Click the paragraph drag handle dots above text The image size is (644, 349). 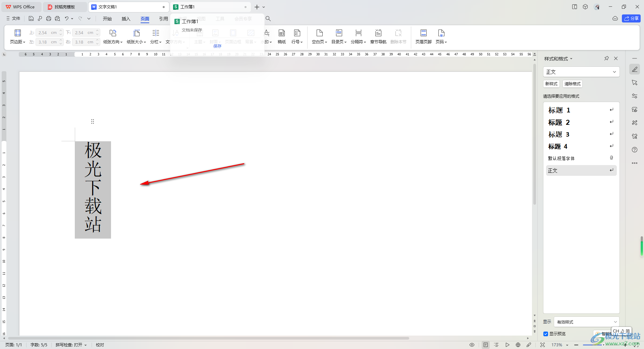point(93,121)
